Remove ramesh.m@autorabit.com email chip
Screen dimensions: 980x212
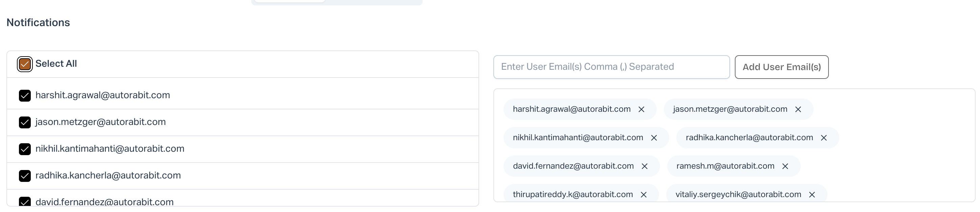click(785, 166)
